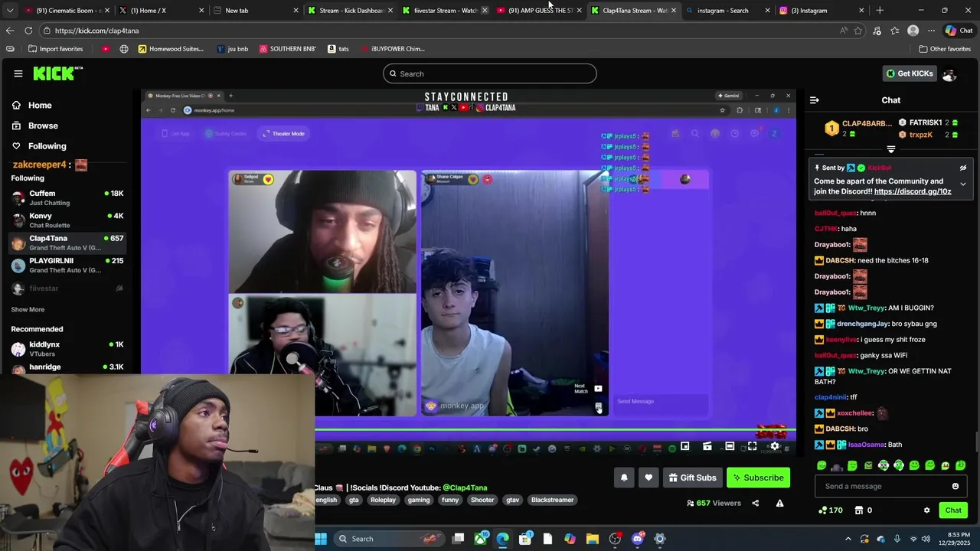The width and height of the screenshot is (980, 551).
Task: Switch the video player to theater mode
Action: point(730,446)
